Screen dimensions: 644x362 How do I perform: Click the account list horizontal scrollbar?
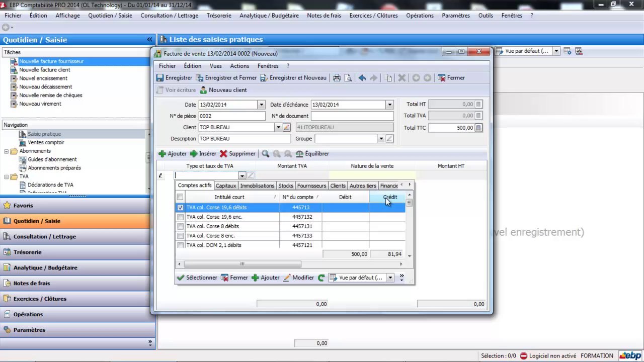tap(243, 264)
